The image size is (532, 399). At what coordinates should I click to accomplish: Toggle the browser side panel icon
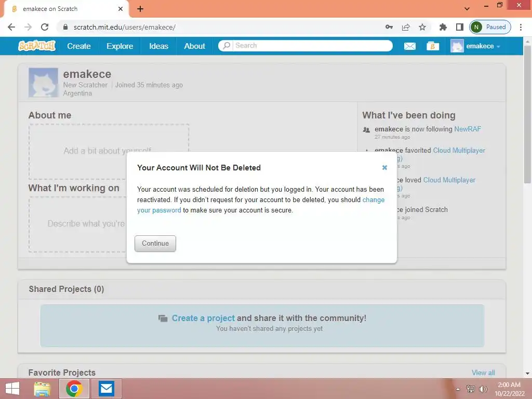(459, 27)
